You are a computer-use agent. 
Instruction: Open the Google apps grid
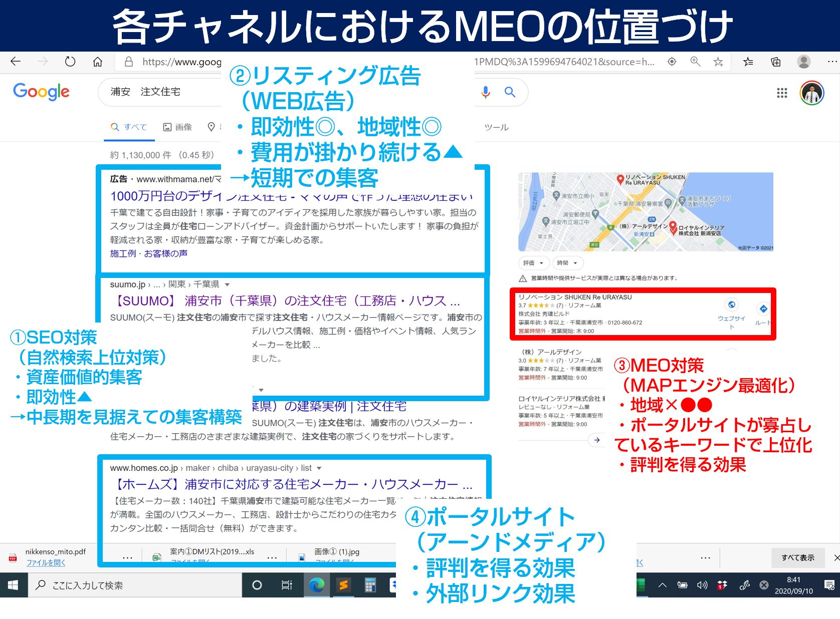[782, 93]
